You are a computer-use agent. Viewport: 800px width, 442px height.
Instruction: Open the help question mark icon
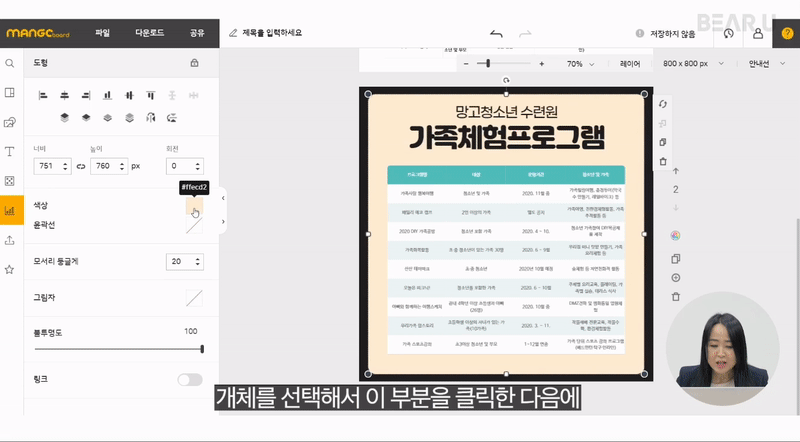pyautogui.click(x=787, y=33)
